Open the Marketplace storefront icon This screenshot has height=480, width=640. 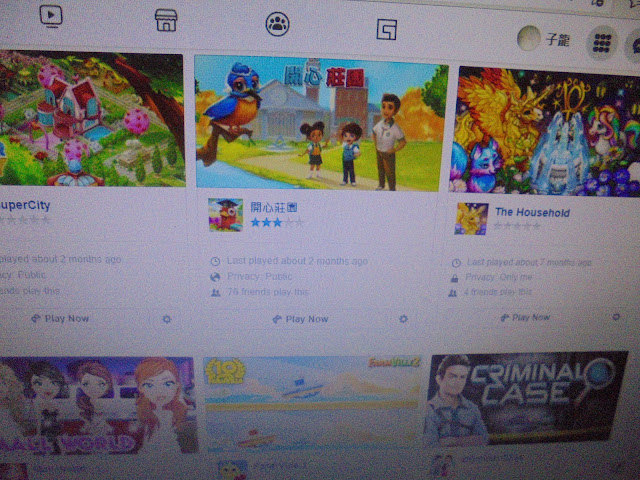(x=166, y=20)
